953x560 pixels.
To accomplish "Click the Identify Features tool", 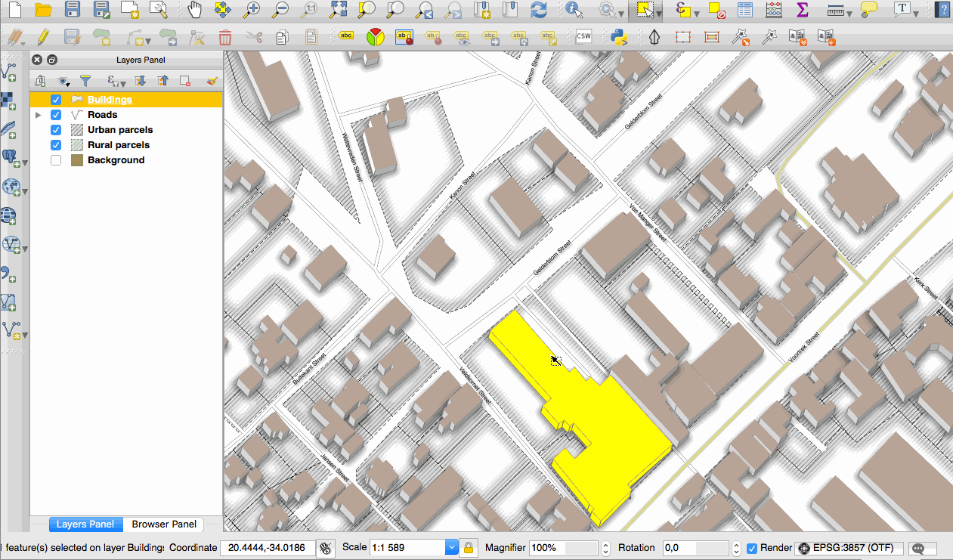I will click(x=574, y=10).
